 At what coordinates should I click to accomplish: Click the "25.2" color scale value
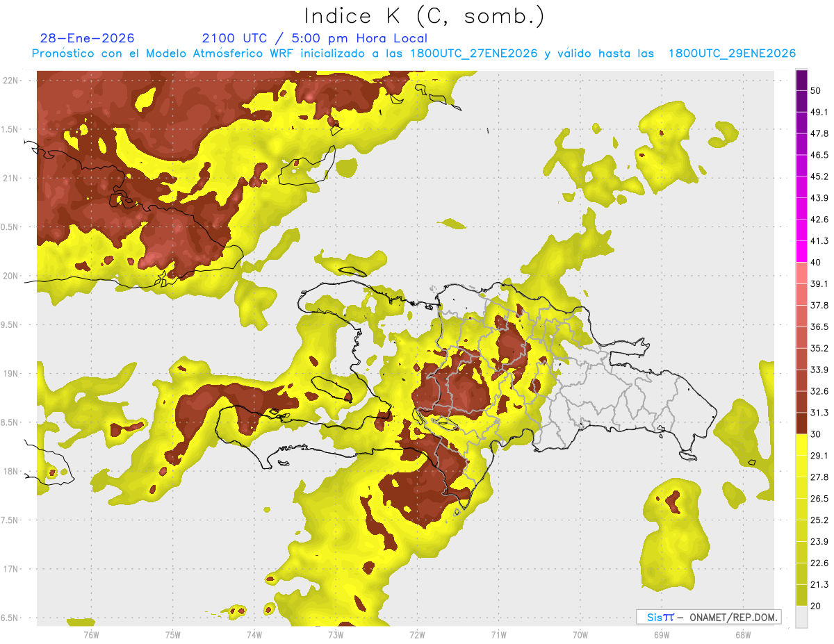[x=819, y=520]
